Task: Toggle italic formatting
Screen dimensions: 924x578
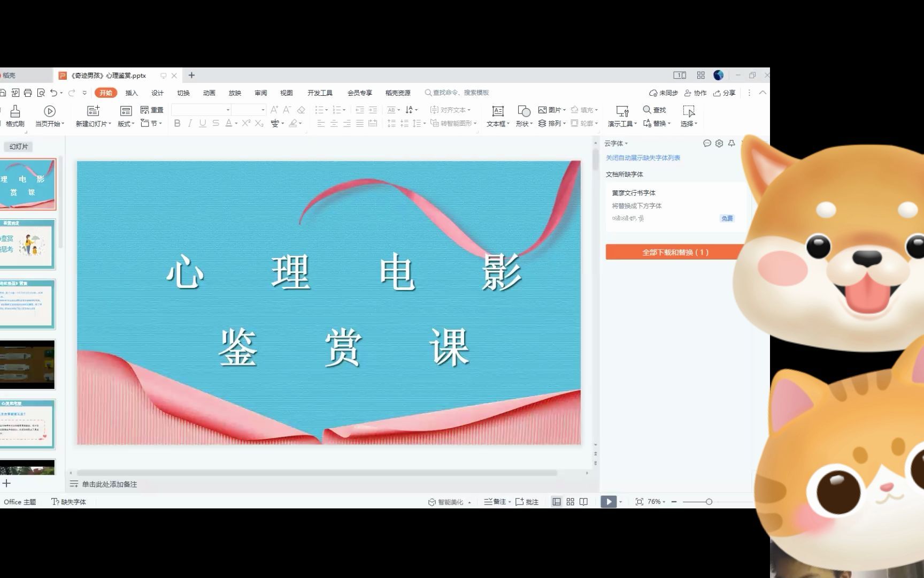Action: (x=190, y=123)
